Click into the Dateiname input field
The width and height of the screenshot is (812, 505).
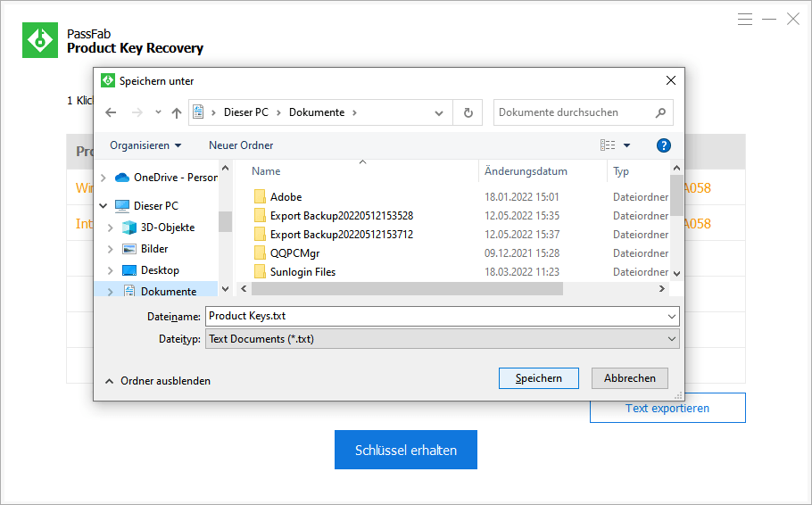[x=435, y=317]
